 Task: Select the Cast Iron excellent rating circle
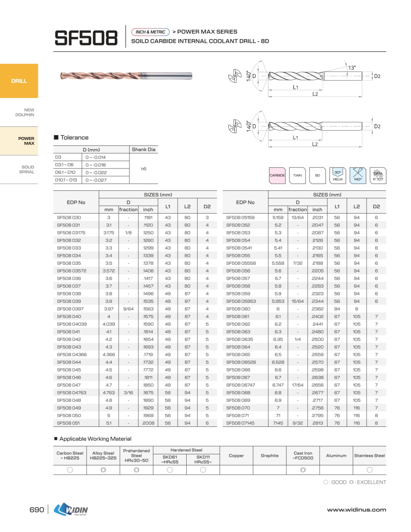(x=303, y=470)
